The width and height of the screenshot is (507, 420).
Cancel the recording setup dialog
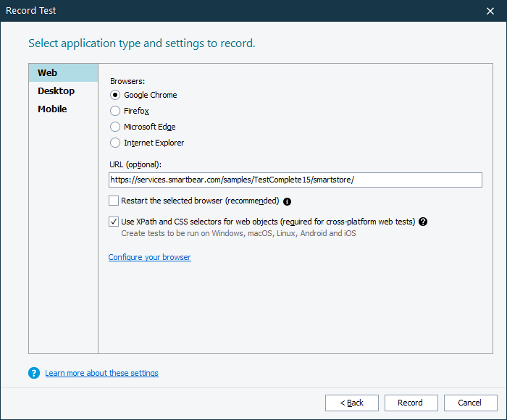[x=469, y=403]
